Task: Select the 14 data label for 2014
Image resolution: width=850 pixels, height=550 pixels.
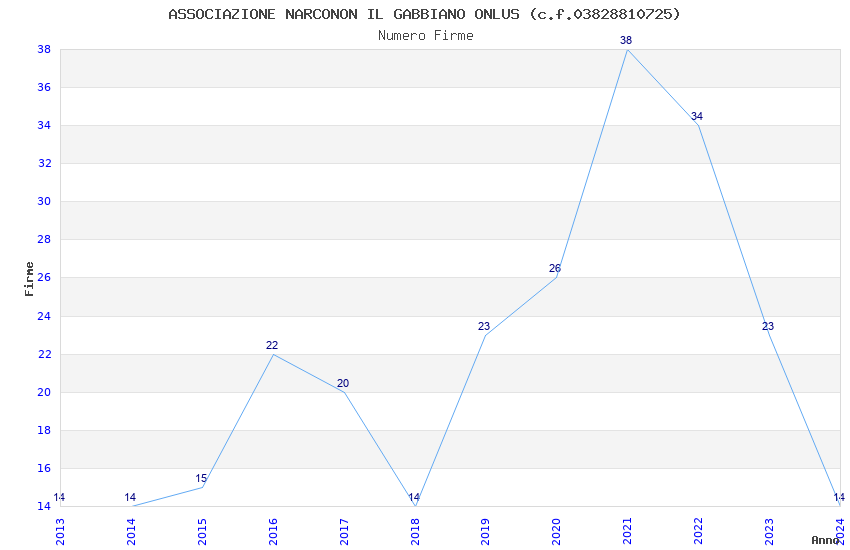Action: pyautogui.click(x=130, y=497)
